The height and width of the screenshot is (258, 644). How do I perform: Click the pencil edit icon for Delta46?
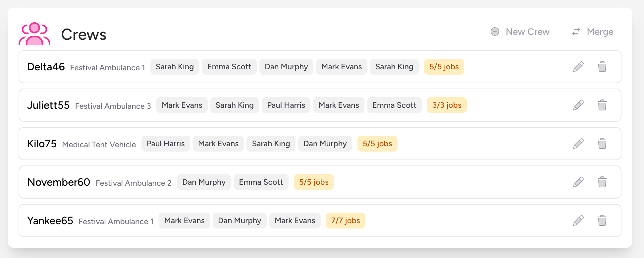pos(578,67)
